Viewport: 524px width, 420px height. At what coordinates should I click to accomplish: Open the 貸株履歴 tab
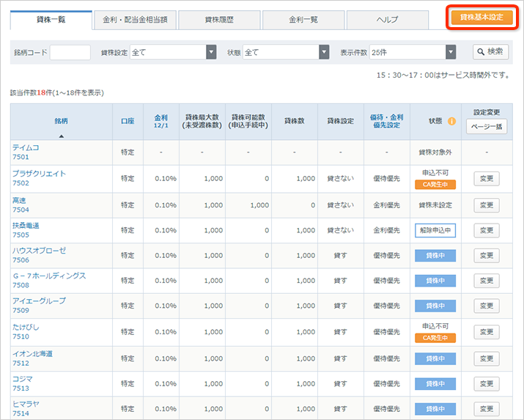tap(219, 20)
